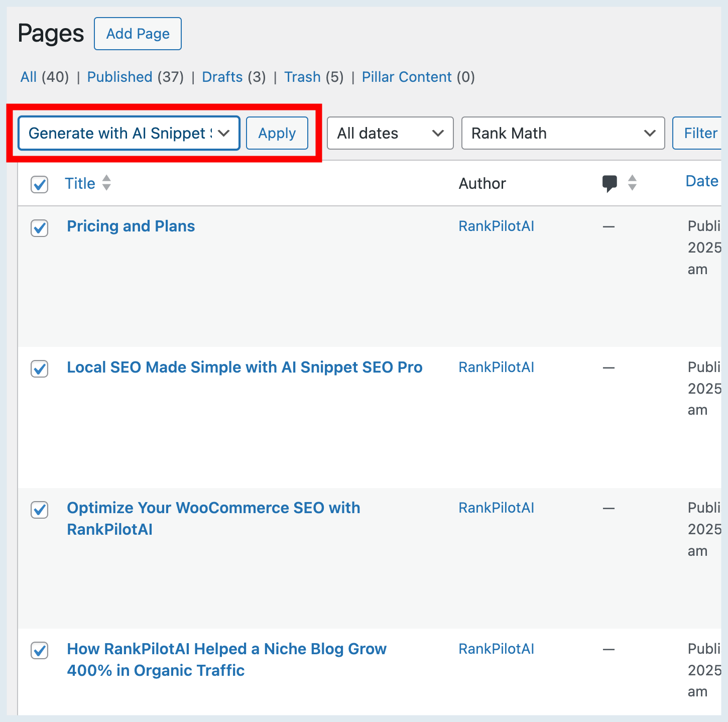The height and width of the screenshot is (722, 728).
Task: Open the niche blog growth case study page
Action: point(226,659)
